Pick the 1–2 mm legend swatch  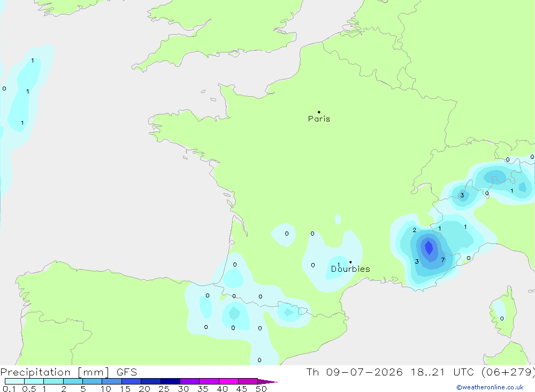(x=53, y=381)
